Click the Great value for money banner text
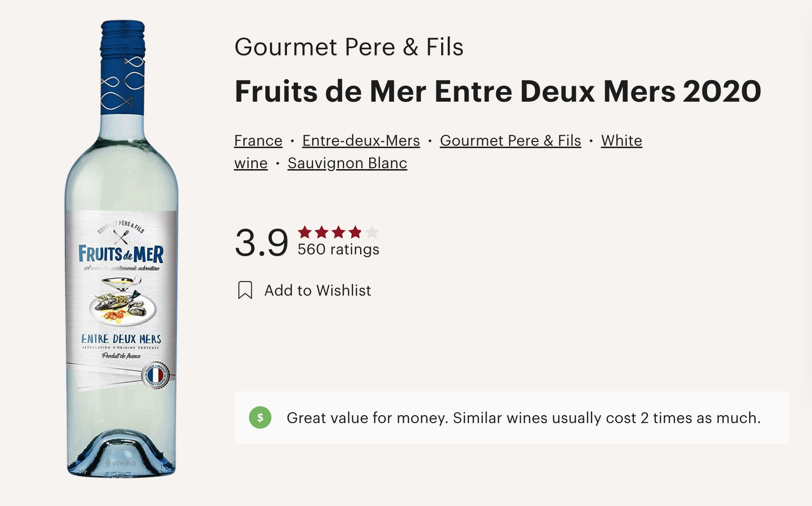Viewport: 812px width, 506px height. click(x=523, y=418)
